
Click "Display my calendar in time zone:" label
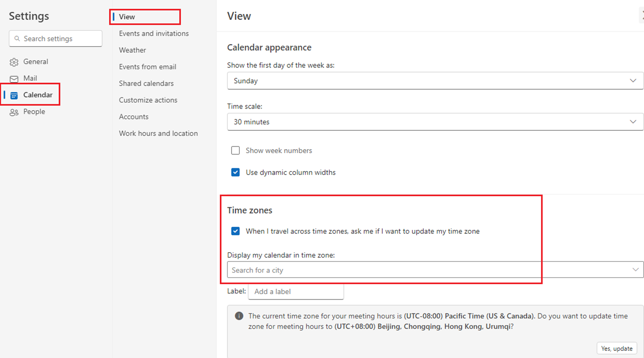281,255
